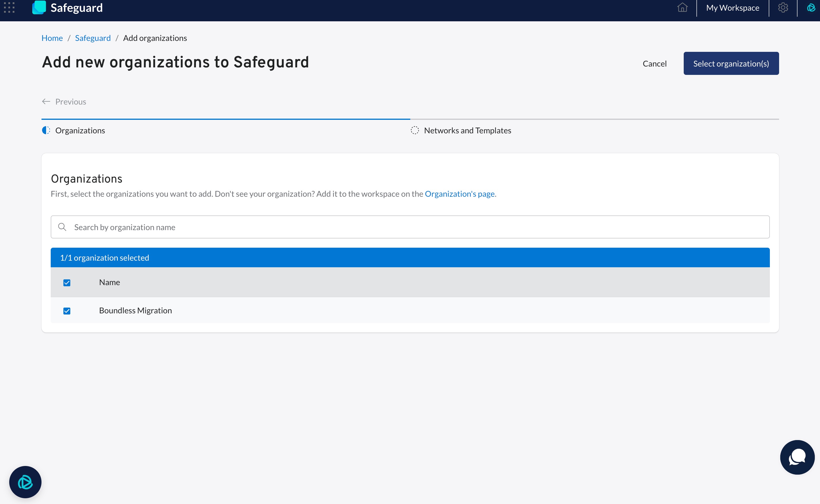
Task: Select the Organizations step
Action: click(x=80, y=130)
